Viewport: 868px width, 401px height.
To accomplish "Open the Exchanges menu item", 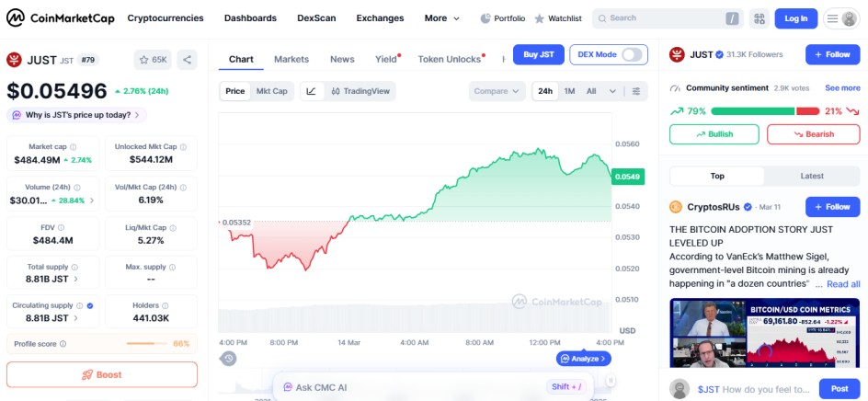I will [x=381, y=18].
